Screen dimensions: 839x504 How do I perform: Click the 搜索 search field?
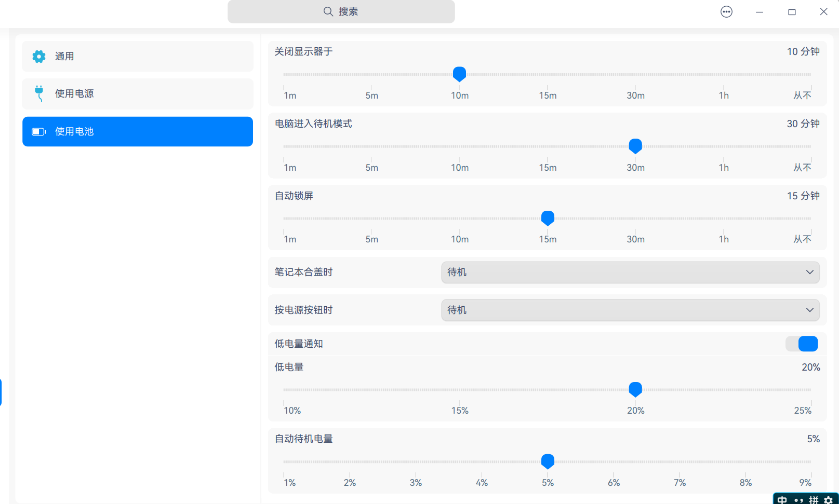(341, 11)
